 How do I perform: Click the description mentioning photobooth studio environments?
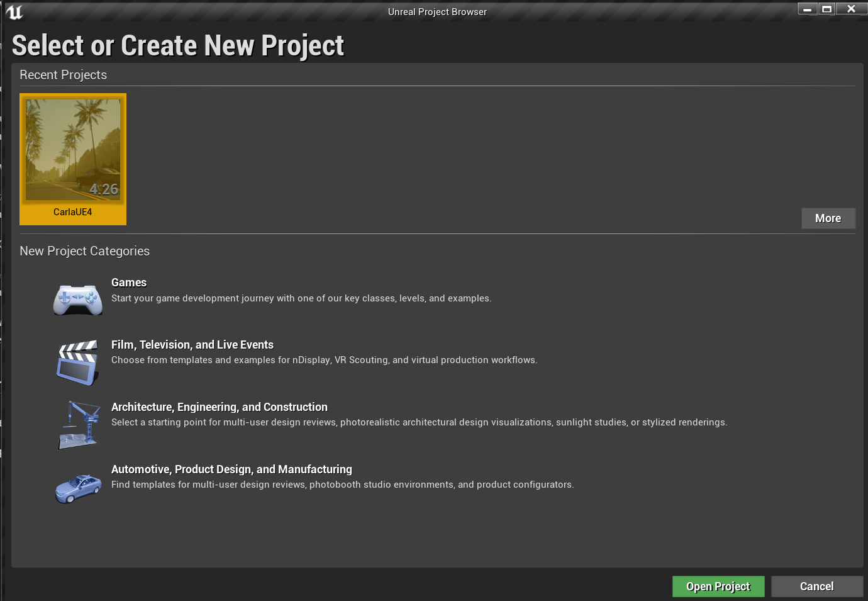tap(343, 485)
